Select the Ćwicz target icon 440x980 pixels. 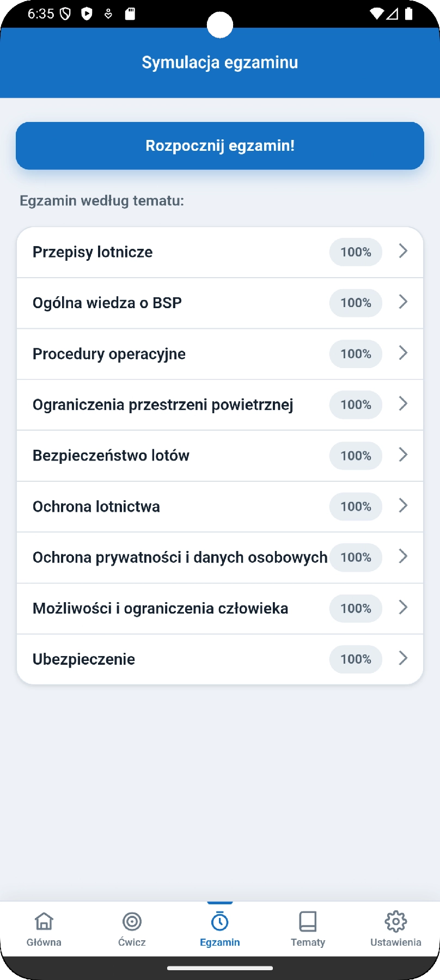point(132,921)
